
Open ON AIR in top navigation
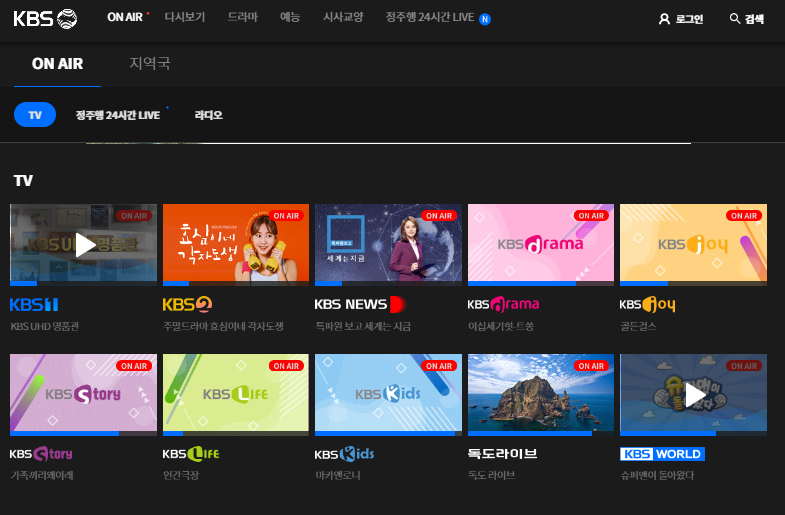click(125, 18)
